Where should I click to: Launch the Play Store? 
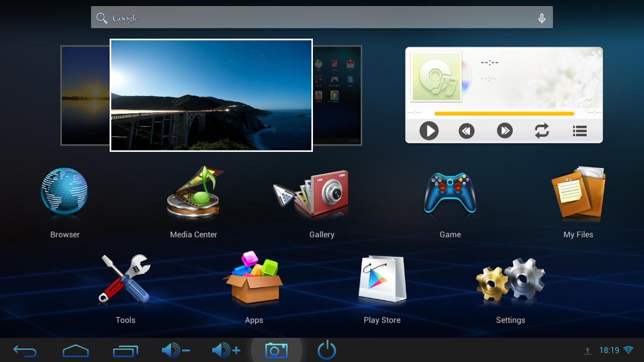[x=382, y=279]
